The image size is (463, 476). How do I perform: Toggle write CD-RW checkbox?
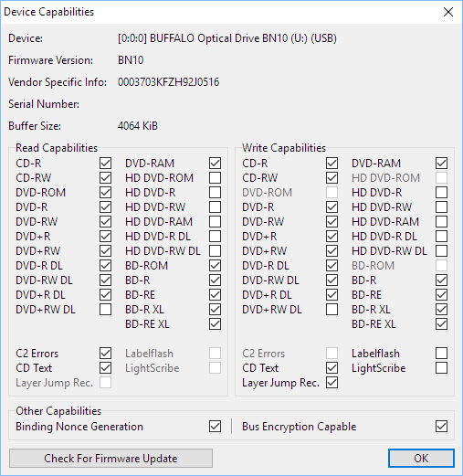(x=331, y=178)
